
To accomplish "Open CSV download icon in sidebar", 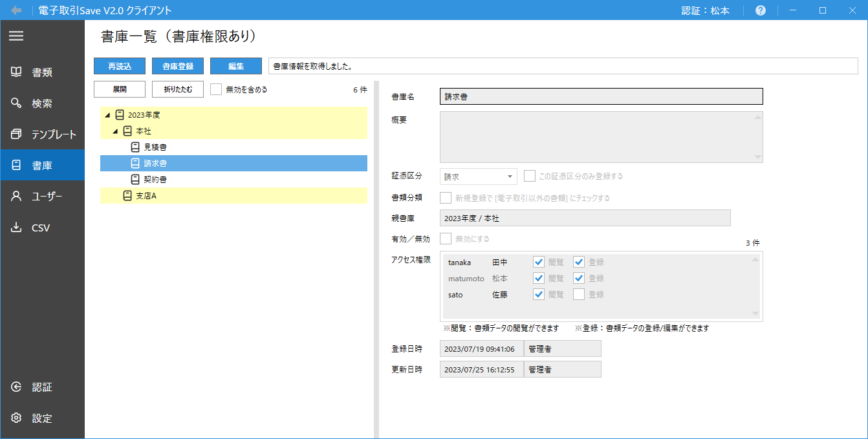I will tap(17, 228).
